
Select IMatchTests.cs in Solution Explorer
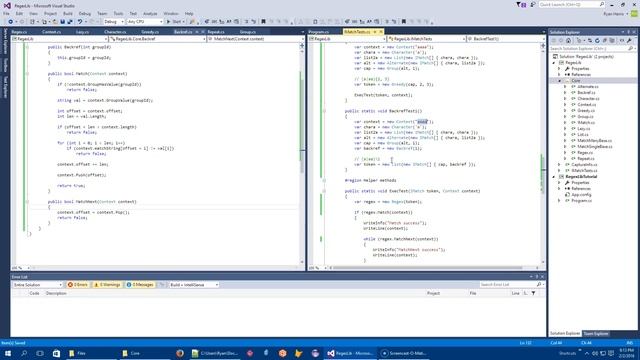(584, 171)
